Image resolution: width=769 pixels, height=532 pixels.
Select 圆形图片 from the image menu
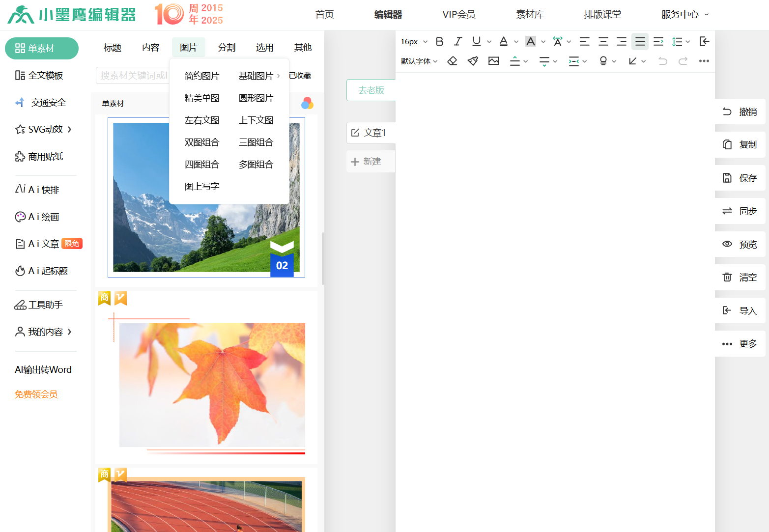(x=256, y=98)
